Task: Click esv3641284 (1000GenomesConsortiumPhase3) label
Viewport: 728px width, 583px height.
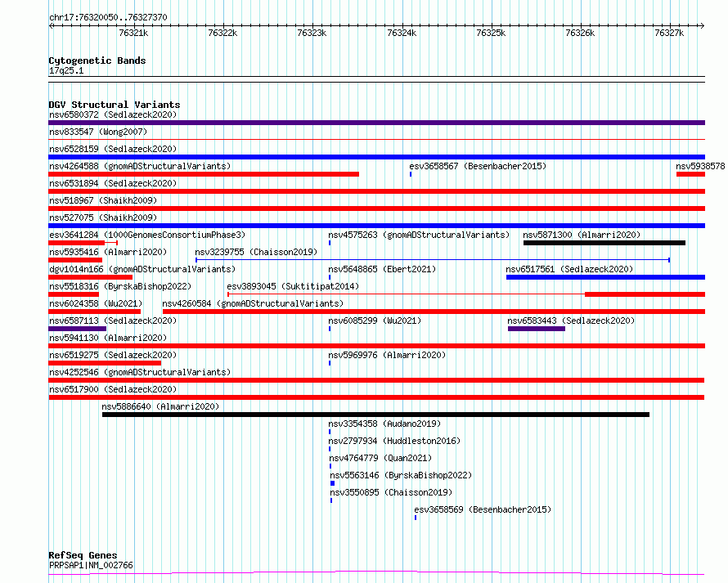Action: [147, 235]
